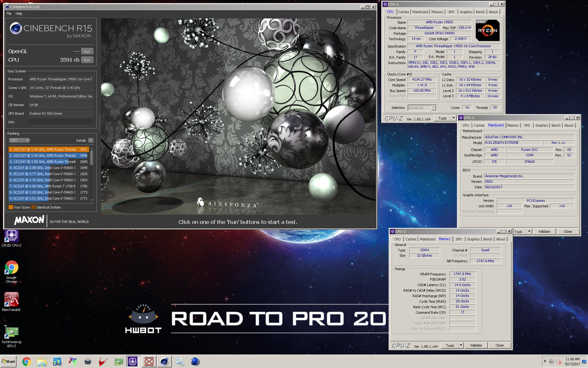
Task: Switch to Caches tab in top CPU-Z window
Action: click(x=403, y=12)
